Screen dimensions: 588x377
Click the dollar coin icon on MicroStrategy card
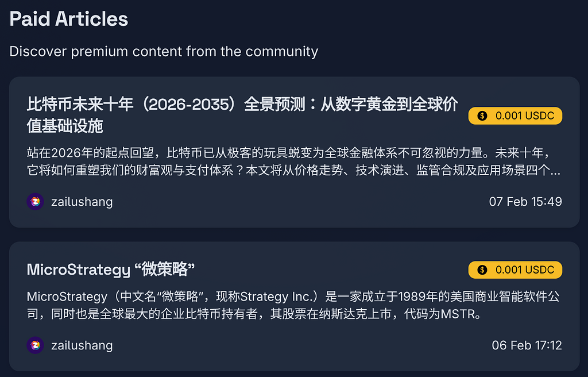pos(482,270)
